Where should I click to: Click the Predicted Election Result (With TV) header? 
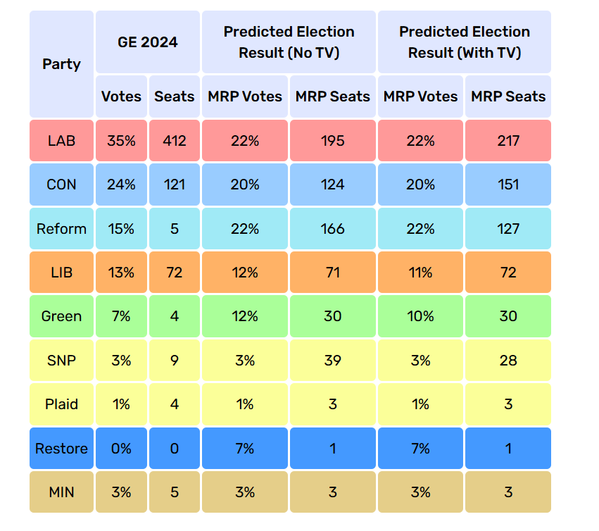(x=465, y=42)
